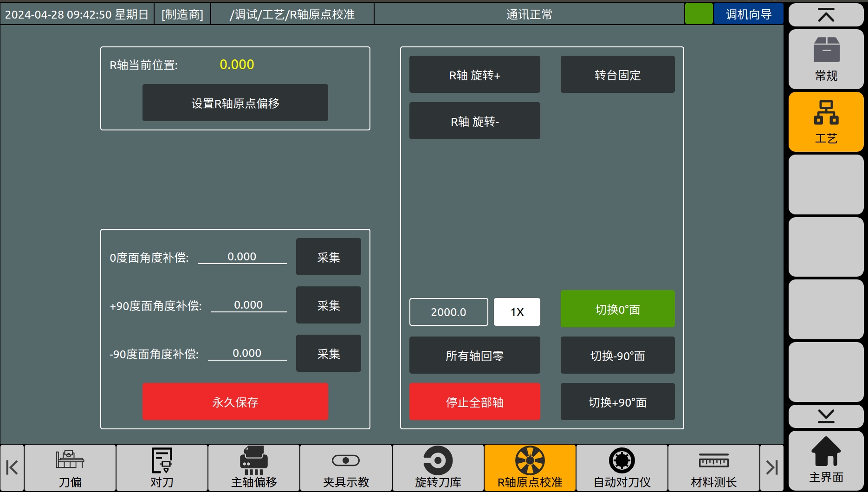Switch to 旋转刀库 rotary tool magazine

(x=438, y=468)
